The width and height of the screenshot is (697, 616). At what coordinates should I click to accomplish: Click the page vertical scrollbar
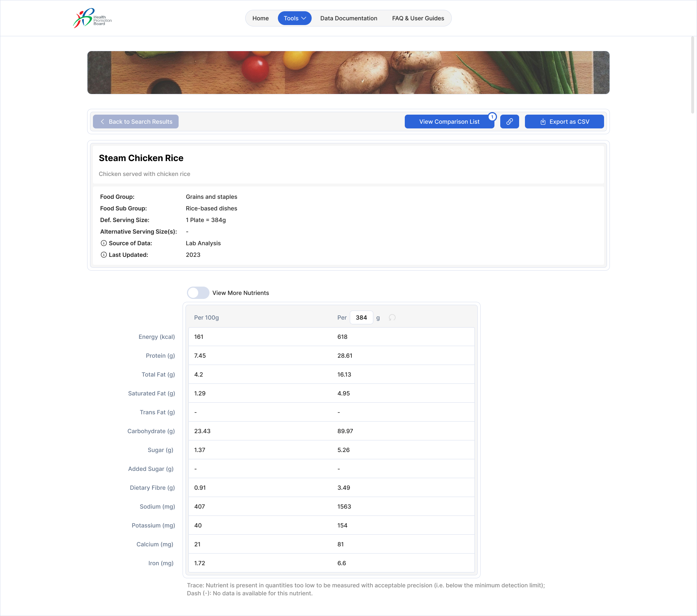pyautogui.click(x=693, y=75)
